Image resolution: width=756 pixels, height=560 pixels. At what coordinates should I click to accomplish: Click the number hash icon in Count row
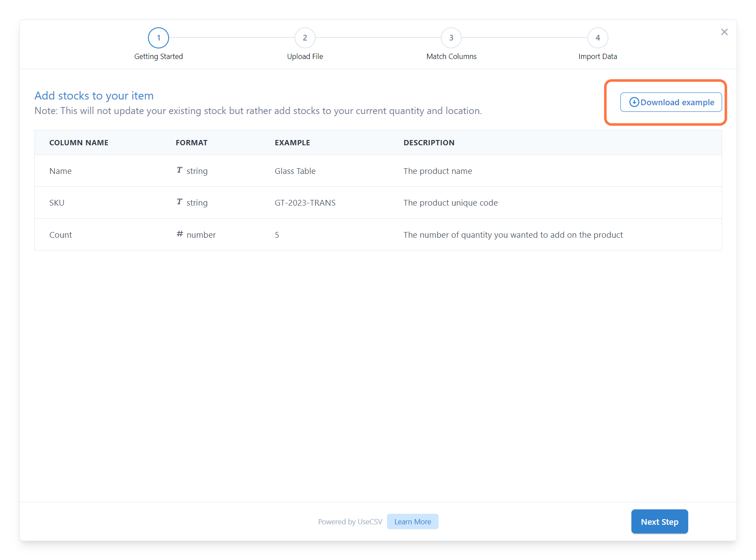click(180, 234)
